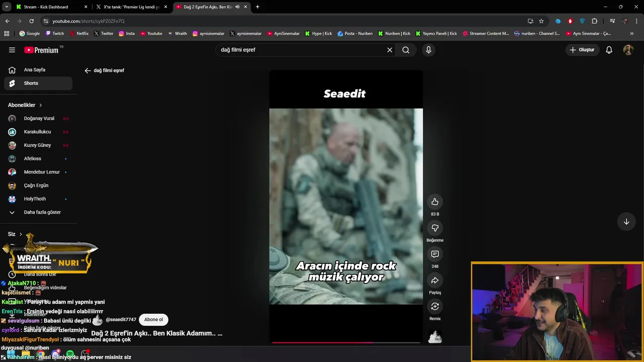
Task: Open Hype | Kick bookmark
Action: 318,34
